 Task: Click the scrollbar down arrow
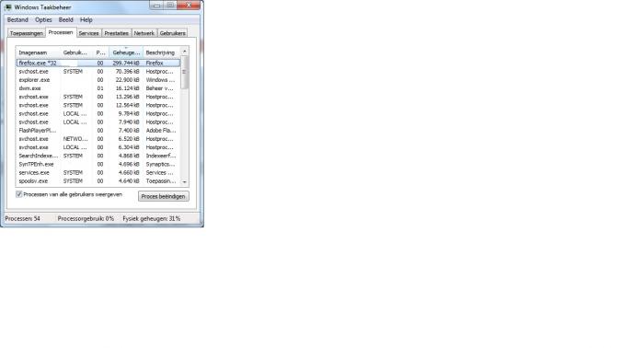(184, 181)
